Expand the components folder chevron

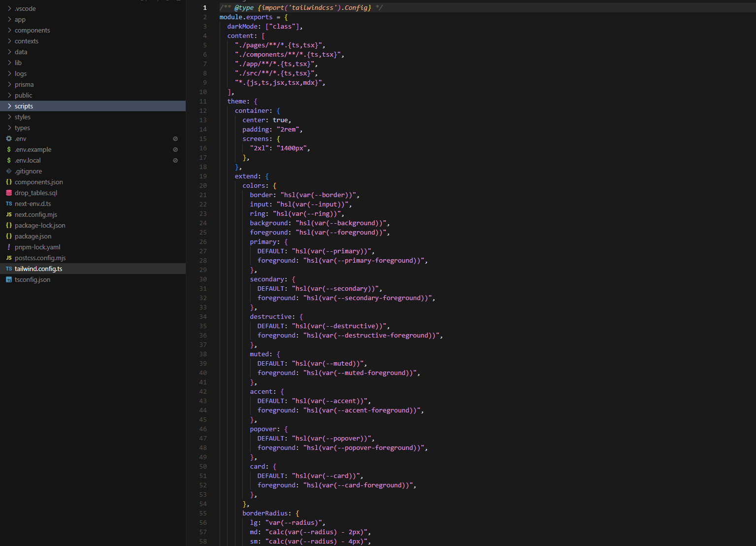pyautogui.click(x=9, y=31)
